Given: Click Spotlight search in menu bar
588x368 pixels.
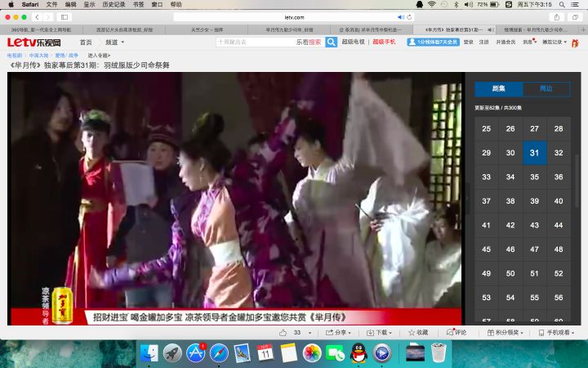Looking at the screenshot, I should pos(562,5).
